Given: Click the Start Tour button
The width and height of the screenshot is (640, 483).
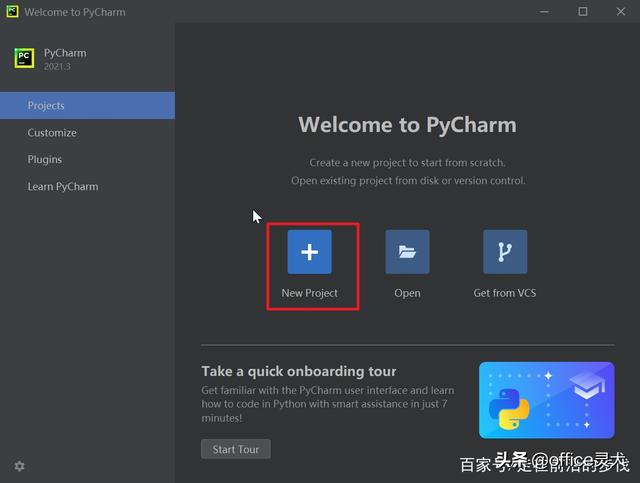Looking at the screenshot, I should click(x=236, y=449).
